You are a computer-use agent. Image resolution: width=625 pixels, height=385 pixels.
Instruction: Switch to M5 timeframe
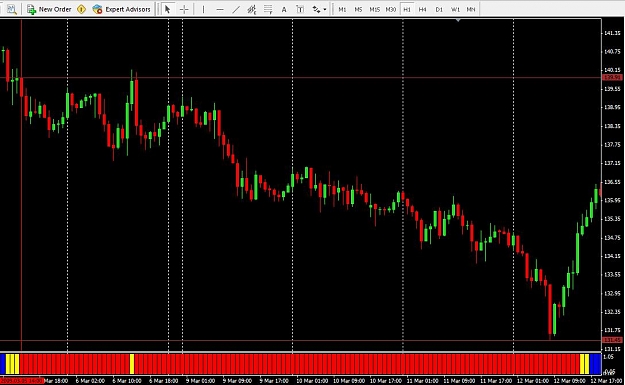358,9
